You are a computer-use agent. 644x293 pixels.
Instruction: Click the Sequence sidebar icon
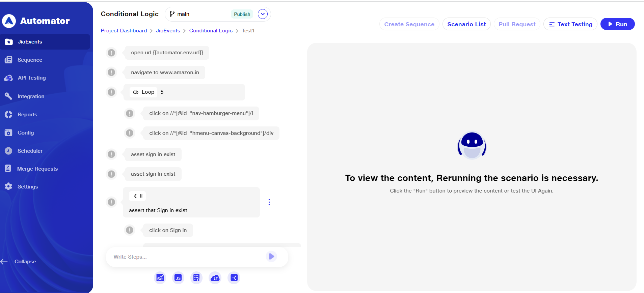[8, 60]
